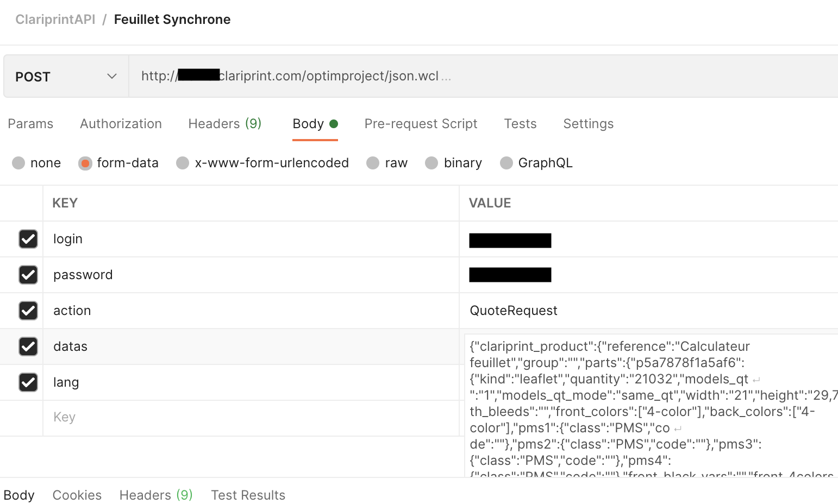Select the none body type

coord(19,163)
